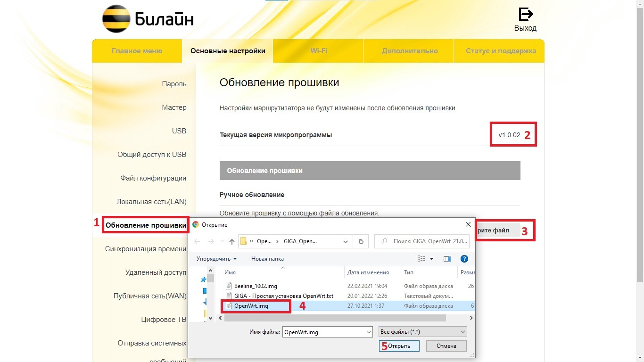644x362 pixels.
Task: Click the firmware version v1.0.02 value
Action: (x=509, y=135)
